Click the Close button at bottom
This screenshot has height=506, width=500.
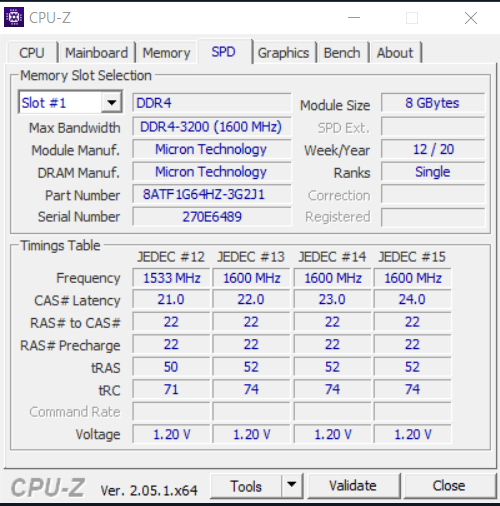[449, 486]
